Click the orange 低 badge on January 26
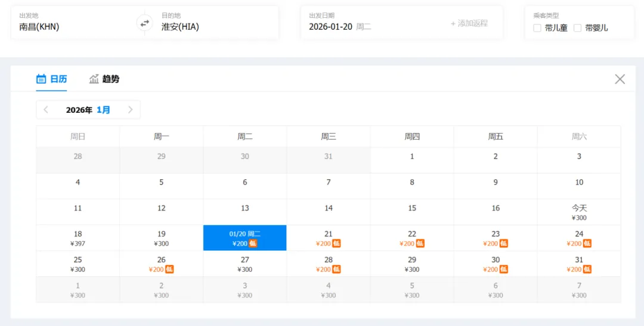This screenshot has width=644, height=326. tap(169, 269)
